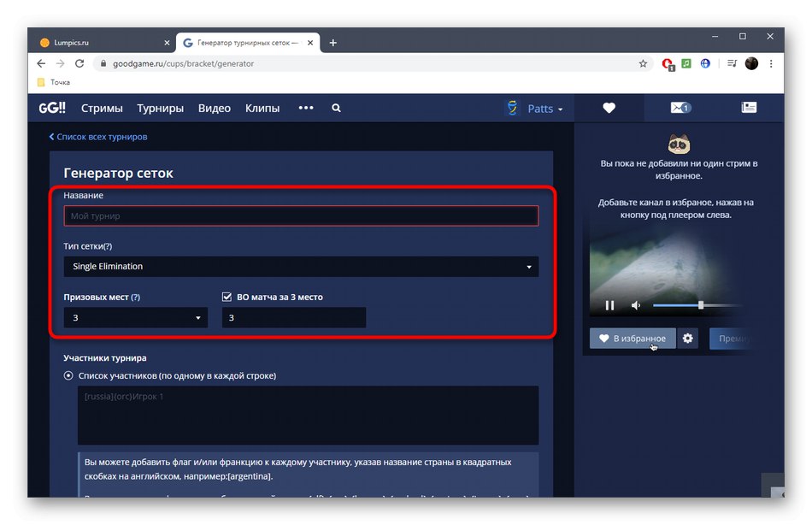Open the Призовых мест dropdown

(136, 317)
